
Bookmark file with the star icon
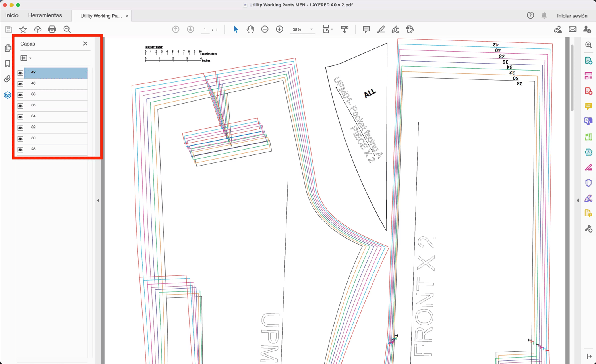coord(23,29)
